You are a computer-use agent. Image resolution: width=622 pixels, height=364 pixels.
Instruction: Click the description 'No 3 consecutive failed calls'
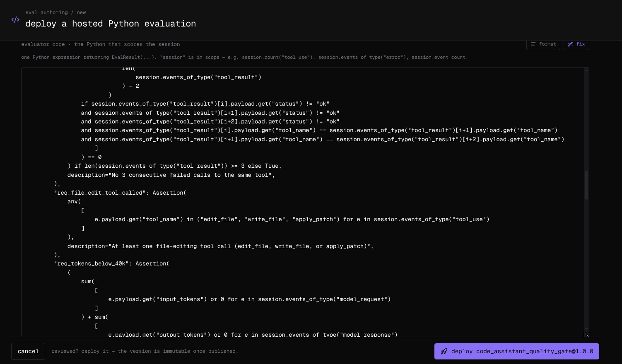[x=171, y=175]
